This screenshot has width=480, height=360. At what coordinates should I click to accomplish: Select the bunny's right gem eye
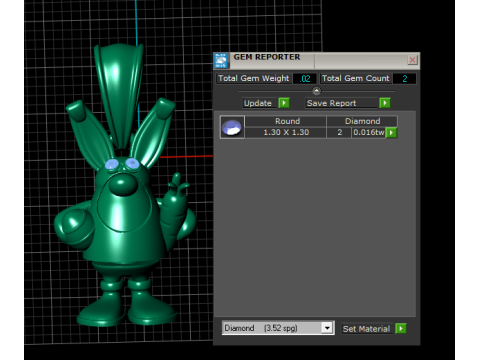[x=132, y=163]
